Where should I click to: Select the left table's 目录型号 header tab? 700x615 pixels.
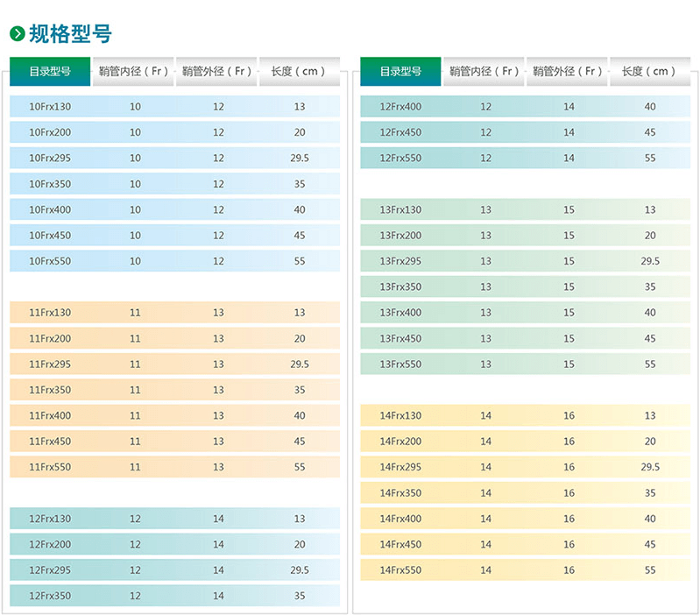50,71
